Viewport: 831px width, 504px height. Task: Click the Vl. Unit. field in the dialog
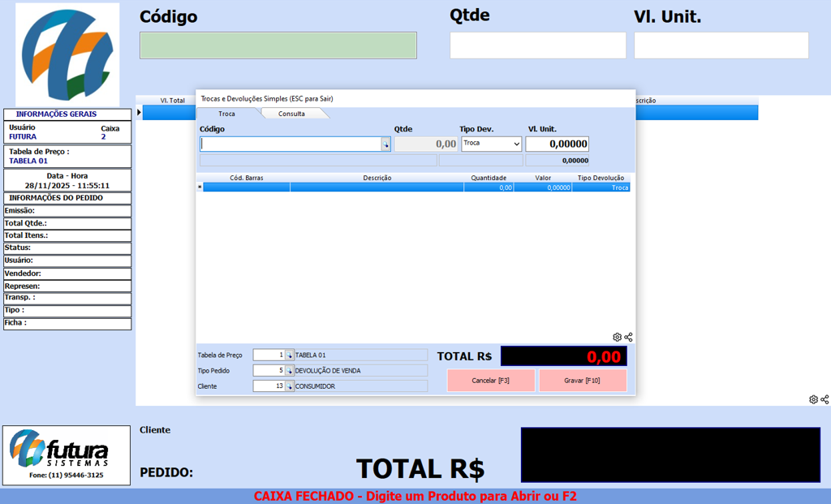(x=557, y=144)
